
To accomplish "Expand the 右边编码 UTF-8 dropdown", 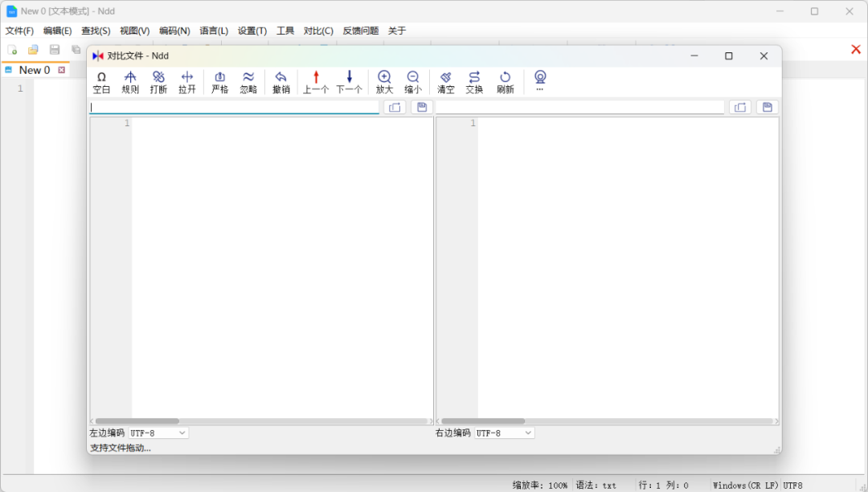I will pyautogui.click(x=504, y=433).
